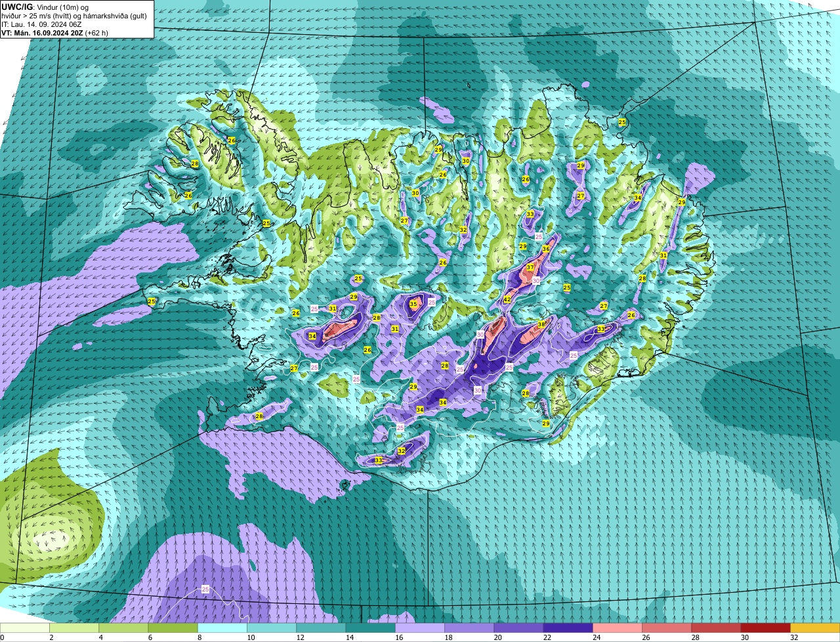
Task: Pick the 20–22 m/s violet legend swatch
Action: tap(518, 628)
